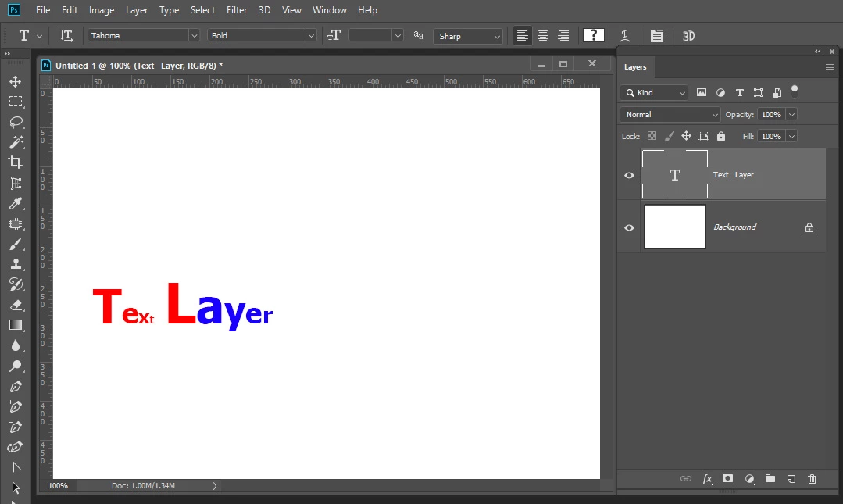Click the 3D text button in options bar
The width and height of the screenshot is (843, 504).
(688, 35)
